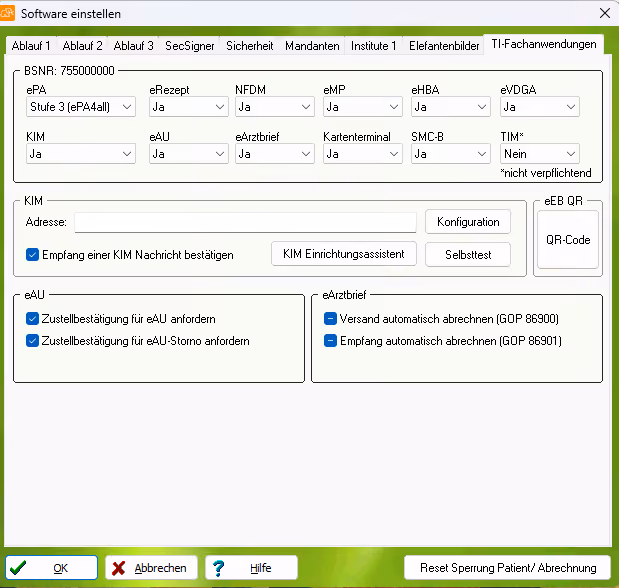The width and height of the screenshot is (619, 588).
Task: Open the Mandanten tab
Action: (x=312, y=46)
